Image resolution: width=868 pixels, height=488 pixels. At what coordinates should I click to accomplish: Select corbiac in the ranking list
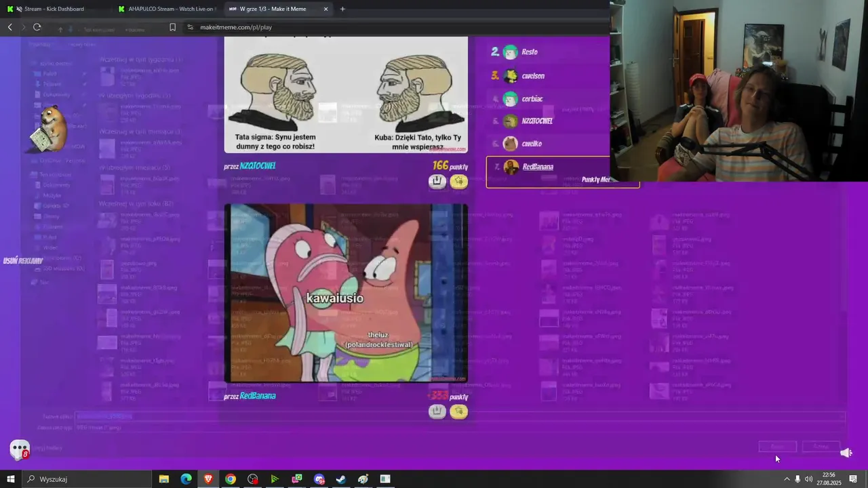tap(548, 99)
